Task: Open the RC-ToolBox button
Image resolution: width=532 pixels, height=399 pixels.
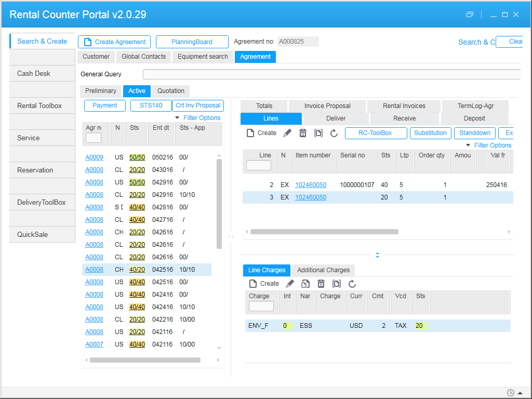Action: coord(375,133)
